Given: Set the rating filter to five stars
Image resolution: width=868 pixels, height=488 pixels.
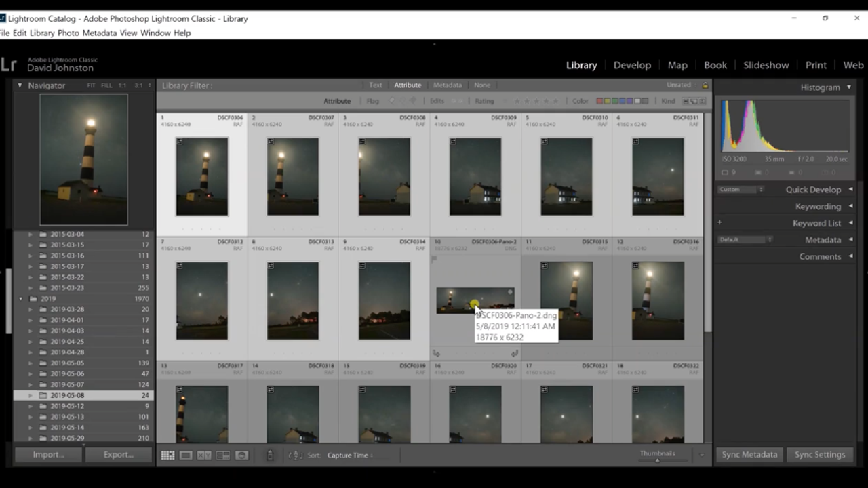Looking at the screenshot, I should tap(555, 101).
